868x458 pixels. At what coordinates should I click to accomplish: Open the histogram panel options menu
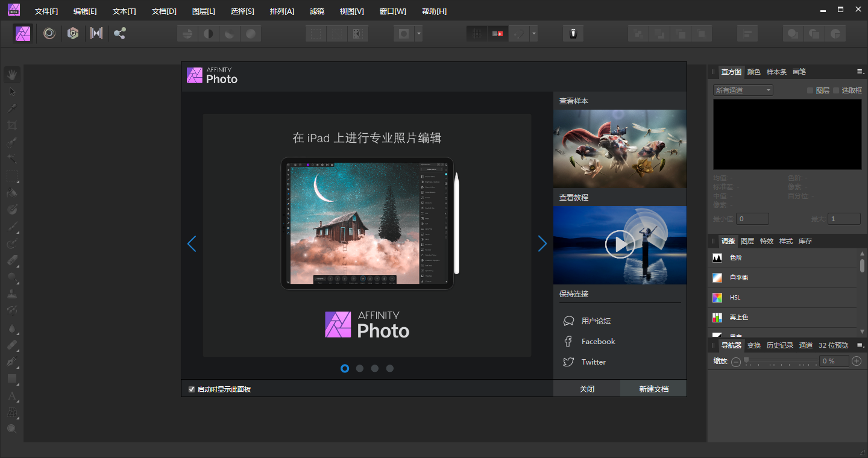point(860,72)
